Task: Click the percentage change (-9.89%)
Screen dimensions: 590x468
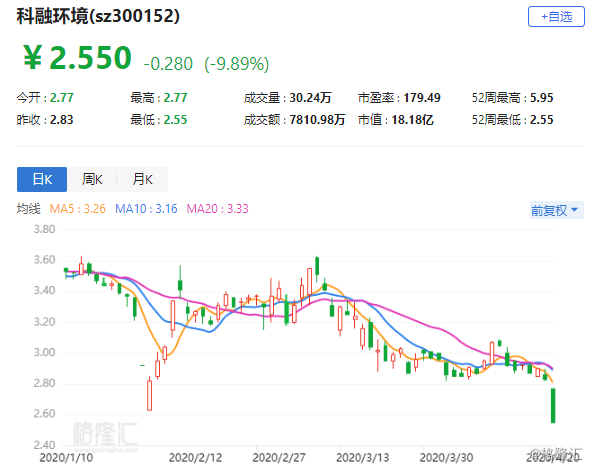Action: 237,64
